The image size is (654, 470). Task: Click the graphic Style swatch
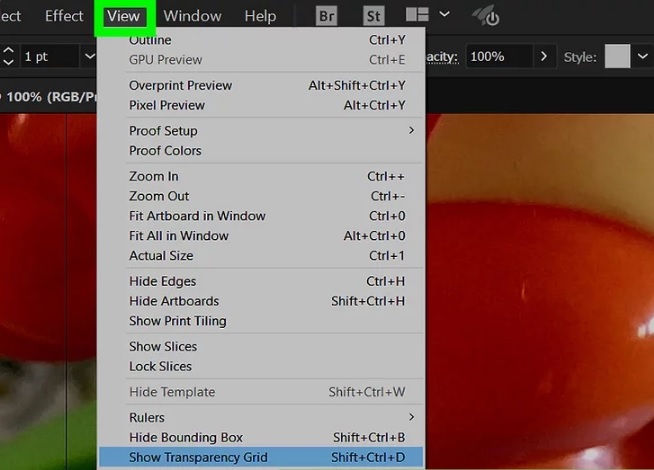click(617, 56)
